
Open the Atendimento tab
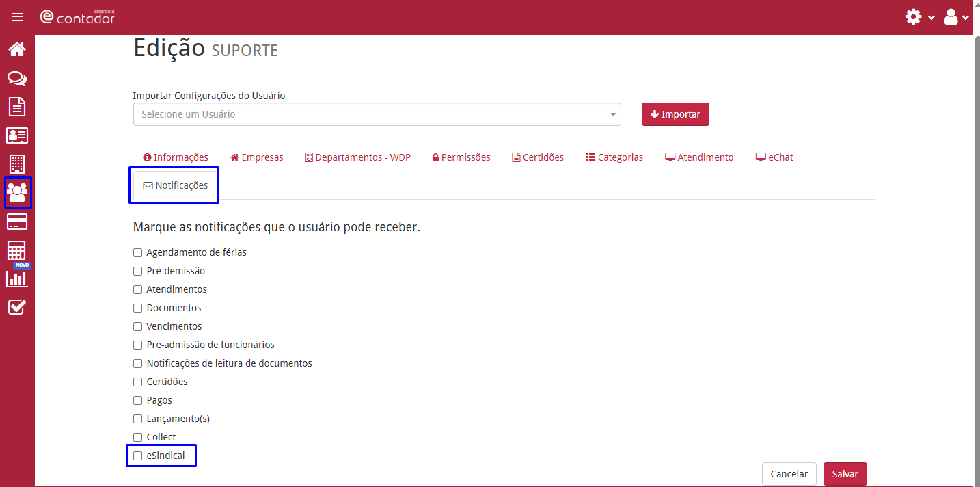tap(699, 157)
